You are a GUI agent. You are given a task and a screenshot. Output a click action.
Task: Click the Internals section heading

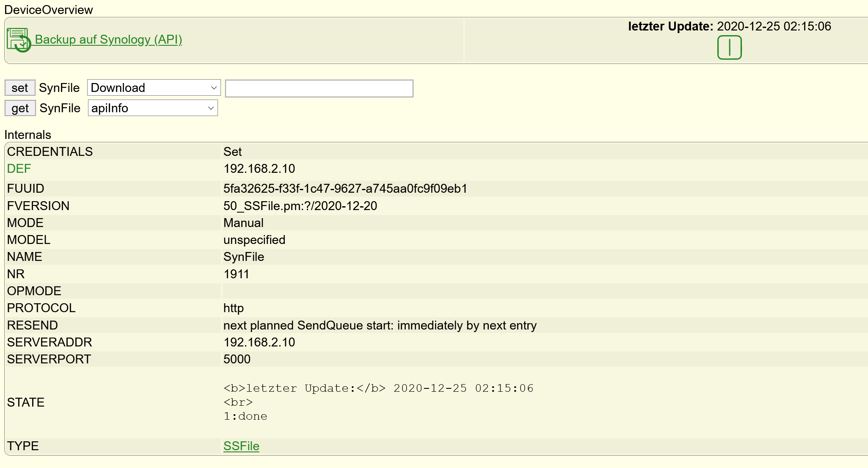pos(28,135)
